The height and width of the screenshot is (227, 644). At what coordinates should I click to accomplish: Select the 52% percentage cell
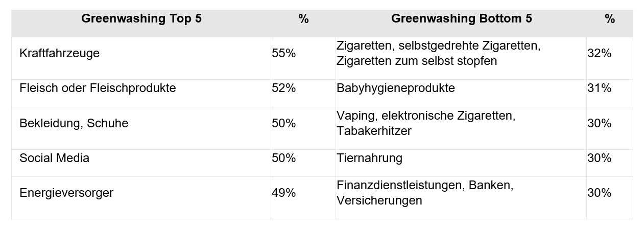coord(284,88)
